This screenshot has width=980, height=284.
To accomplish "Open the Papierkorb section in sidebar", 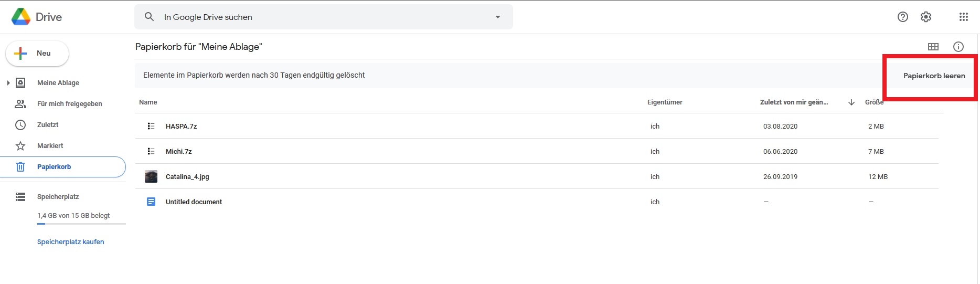I will [54, 167].
